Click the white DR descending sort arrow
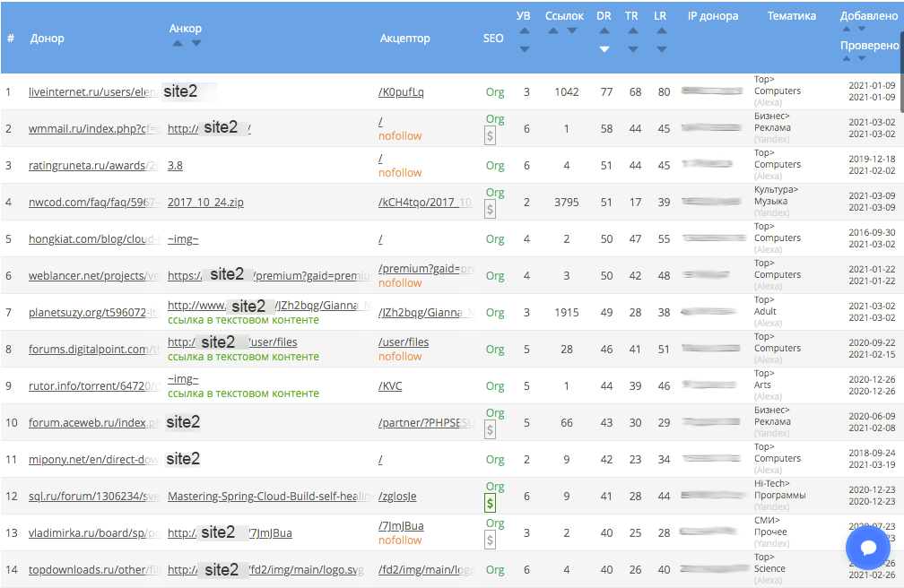 604,49
